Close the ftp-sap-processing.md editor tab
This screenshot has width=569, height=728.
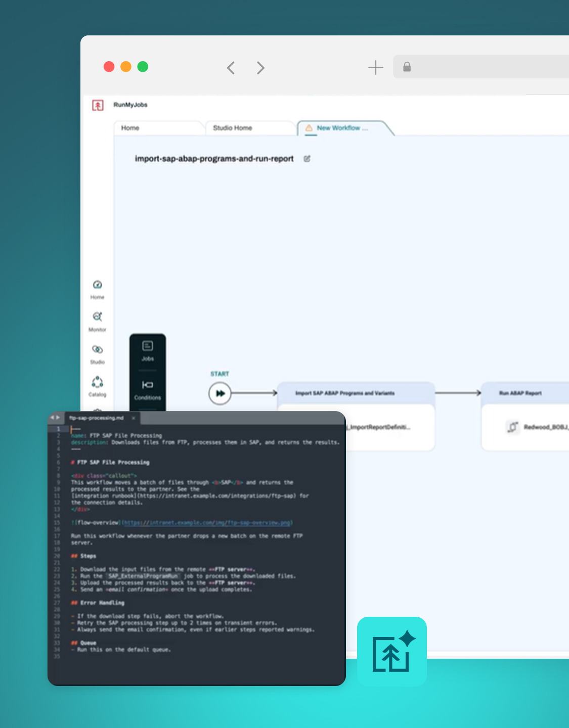134,418
